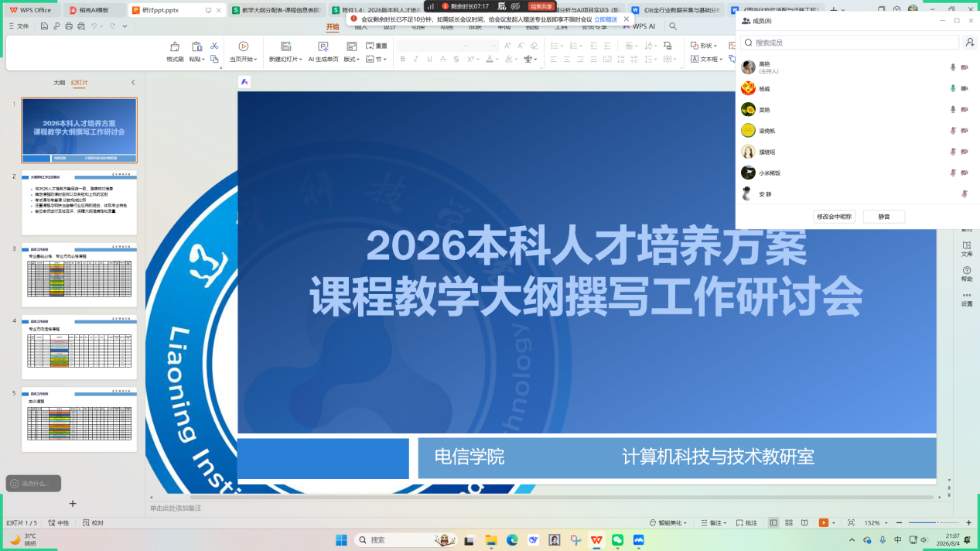The width and height of the screenshot is (980, 551).
Task: Click the 批注 comments icon in status bar
Action: (x=740, y=523)
